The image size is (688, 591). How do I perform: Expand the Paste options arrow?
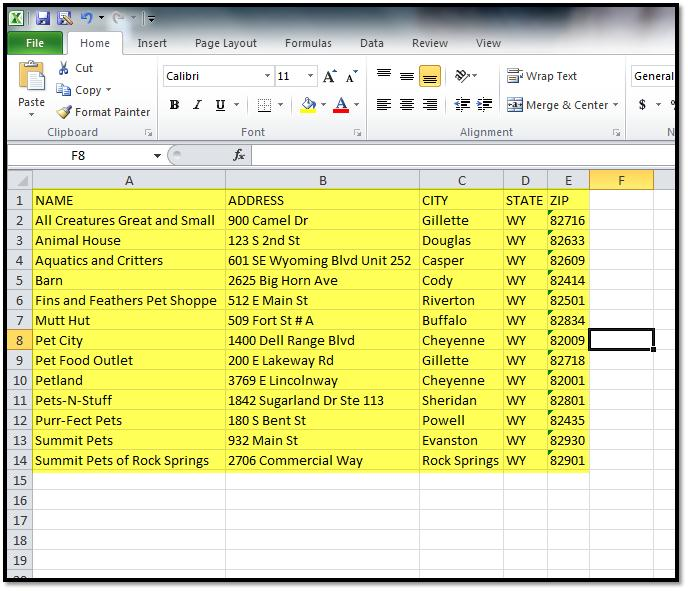32,115
